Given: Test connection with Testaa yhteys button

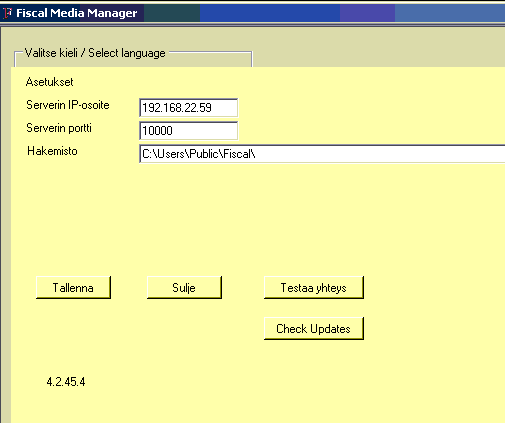Looking at the screenshot, I should (x=314, y=287).
